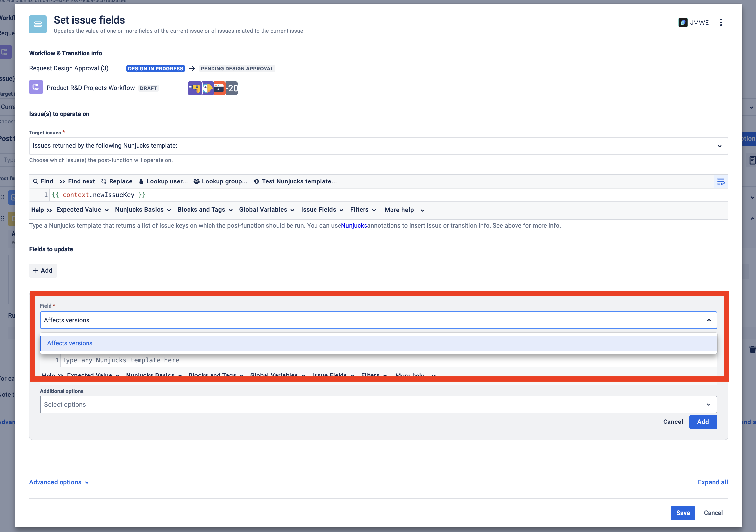Image resolution: width=756 pixels, height=532 pixels.
Task: Click Cancel in the field panel
Action: pyautogui.click(x=673, y=422)
